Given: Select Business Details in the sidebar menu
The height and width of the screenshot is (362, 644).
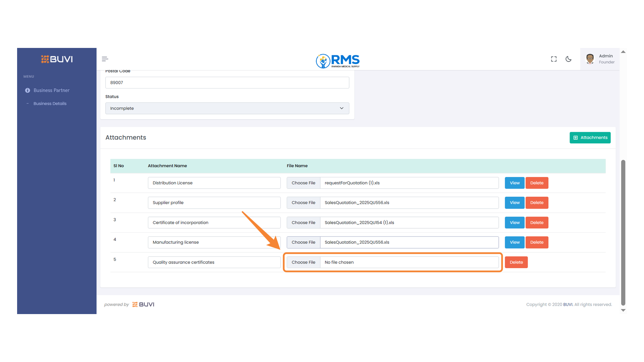Looking at the screenshot, I should point(50,103).
